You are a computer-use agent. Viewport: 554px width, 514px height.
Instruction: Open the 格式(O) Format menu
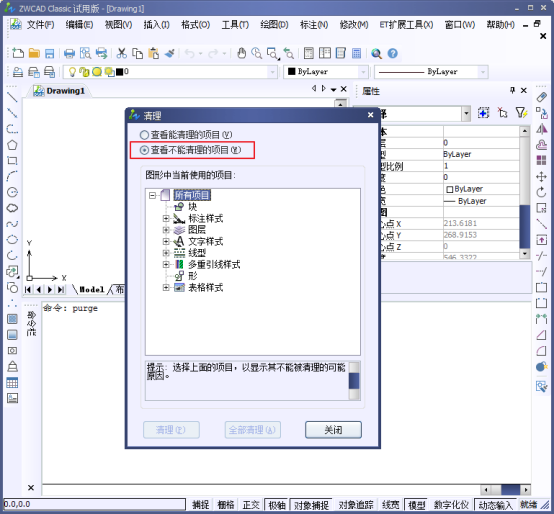(195, 25)
